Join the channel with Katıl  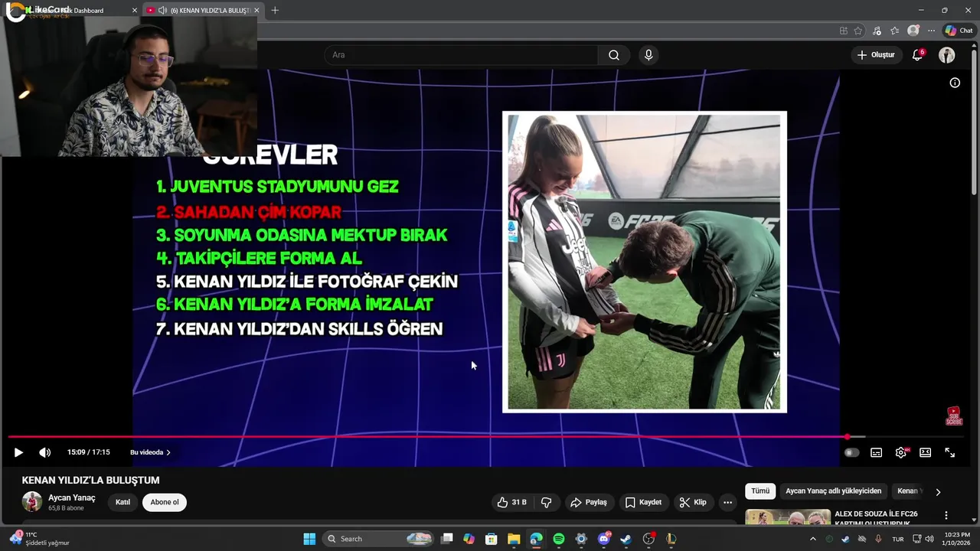[x=122, y=502]
